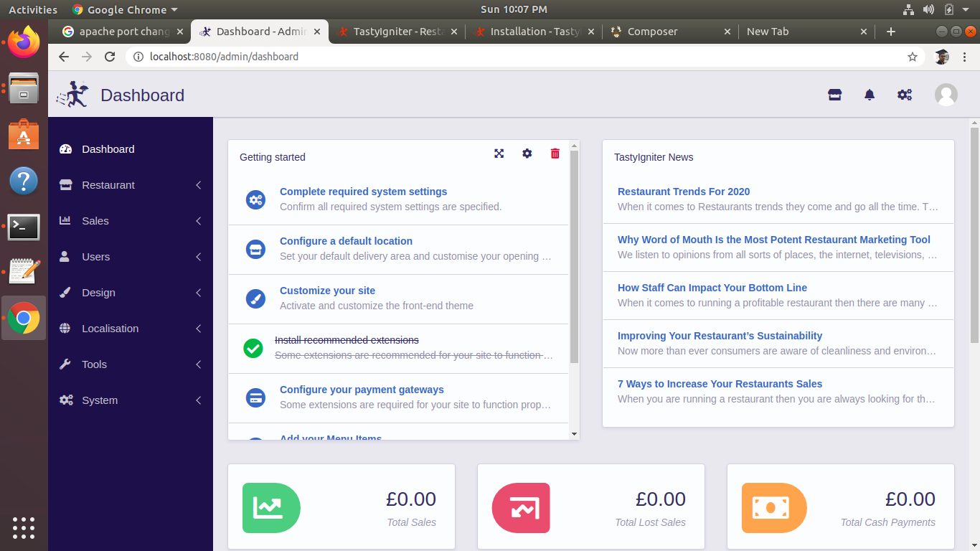
Task: Expand the Sales menu chevron
Action: click(x=199, y=221)
